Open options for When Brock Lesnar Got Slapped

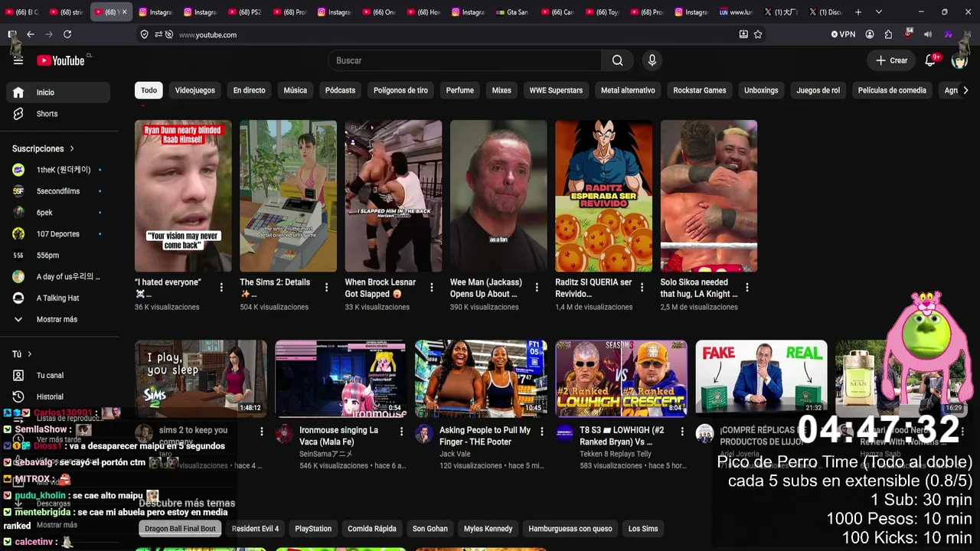tap(432, 288)
